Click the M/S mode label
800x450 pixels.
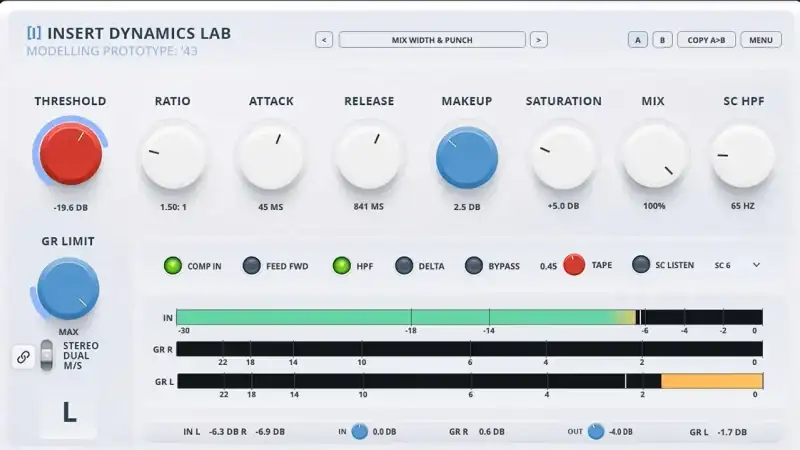click(x=72, y=365)
